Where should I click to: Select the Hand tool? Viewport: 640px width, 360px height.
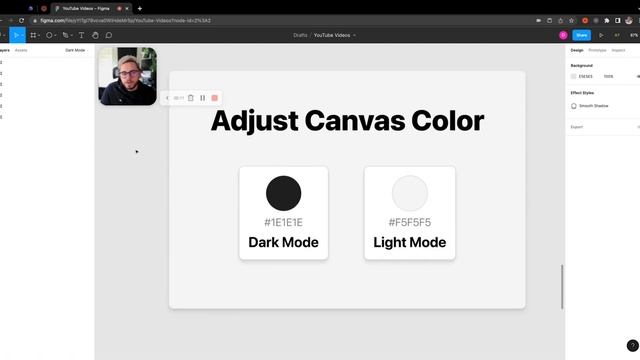[95, 35]
